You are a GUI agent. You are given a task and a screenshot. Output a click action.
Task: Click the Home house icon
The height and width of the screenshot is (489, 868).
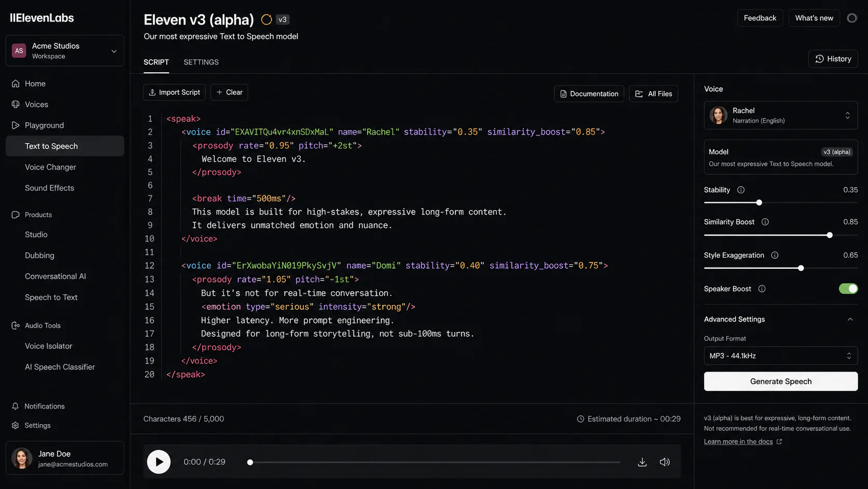16,84
